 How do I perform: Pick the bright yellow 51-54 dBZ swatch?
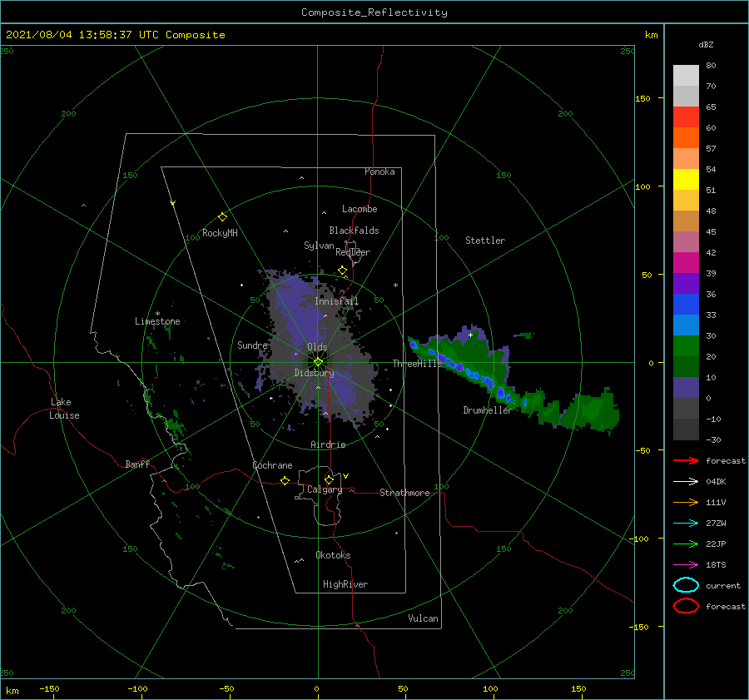686,180
